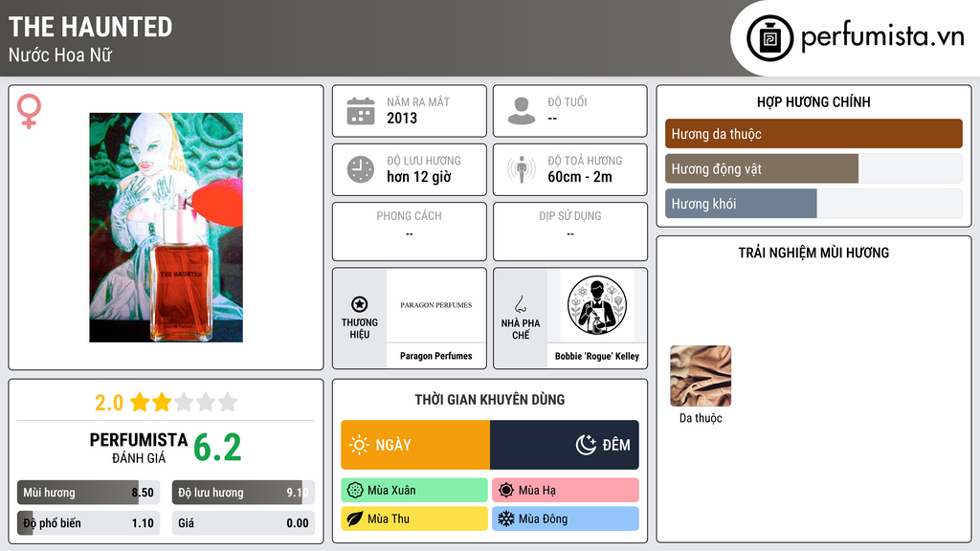Click the pink female gender symbol
Image resolution: width=980 pixels, height=551 pixels.
point(29,111)
